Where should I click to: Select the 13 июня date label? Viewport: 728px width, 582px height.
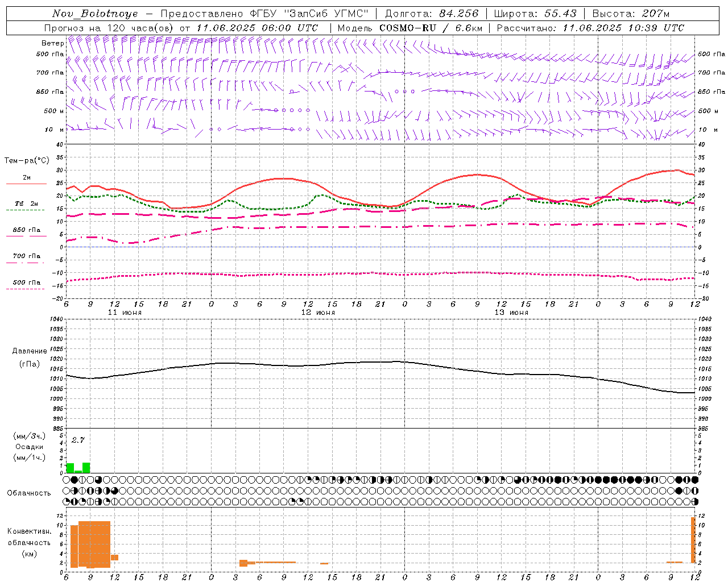tap(511, 312)
